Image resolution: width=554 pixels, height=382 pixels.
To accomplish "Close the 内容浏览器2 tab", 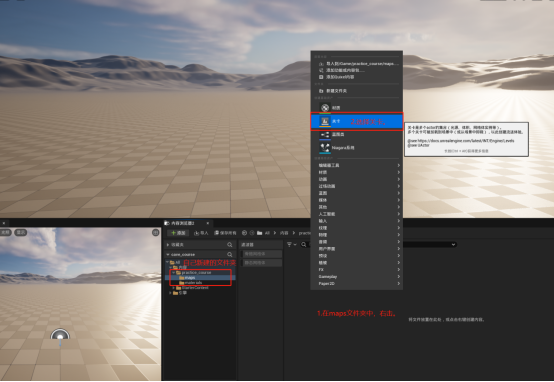I will tap(208, 223).
